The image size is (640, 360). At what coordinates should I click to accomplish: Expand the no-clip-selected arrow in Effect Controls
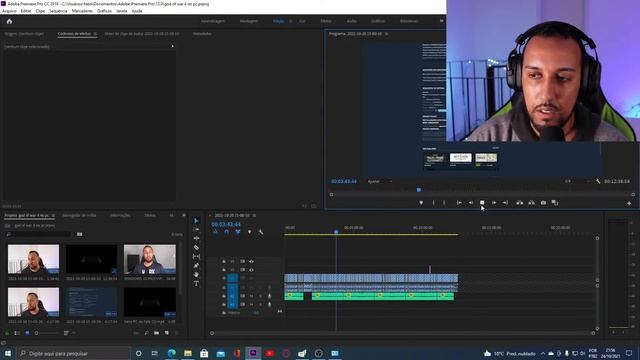point(173,47)
